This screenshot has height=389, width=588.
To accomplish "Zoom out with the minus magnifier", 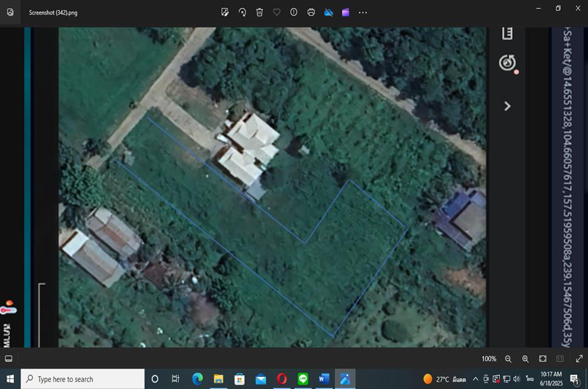I will pos(508,359).
